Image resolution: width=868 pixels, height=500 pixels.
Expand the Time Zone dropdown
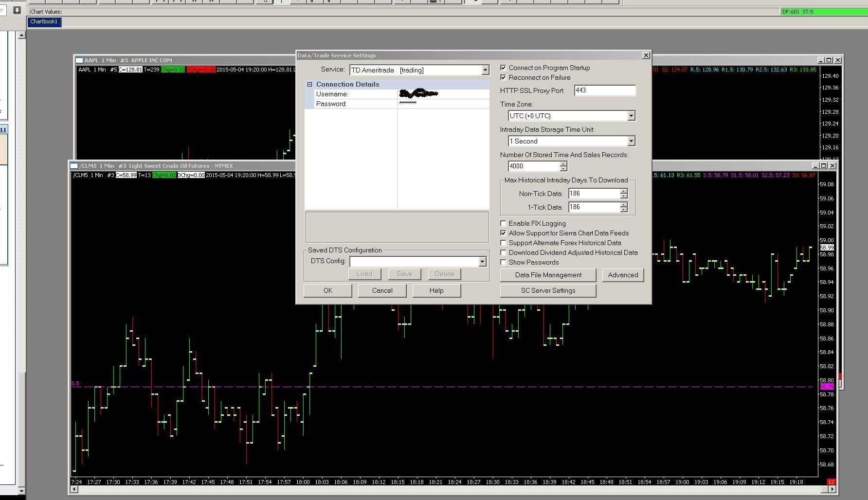[631, 116]
